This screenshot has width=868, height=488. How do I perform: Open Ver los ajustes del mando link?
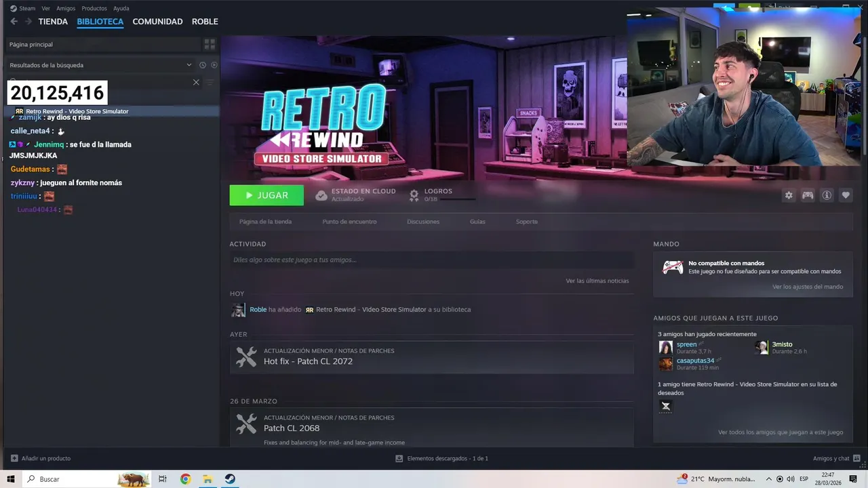click(x=808, y=287)
